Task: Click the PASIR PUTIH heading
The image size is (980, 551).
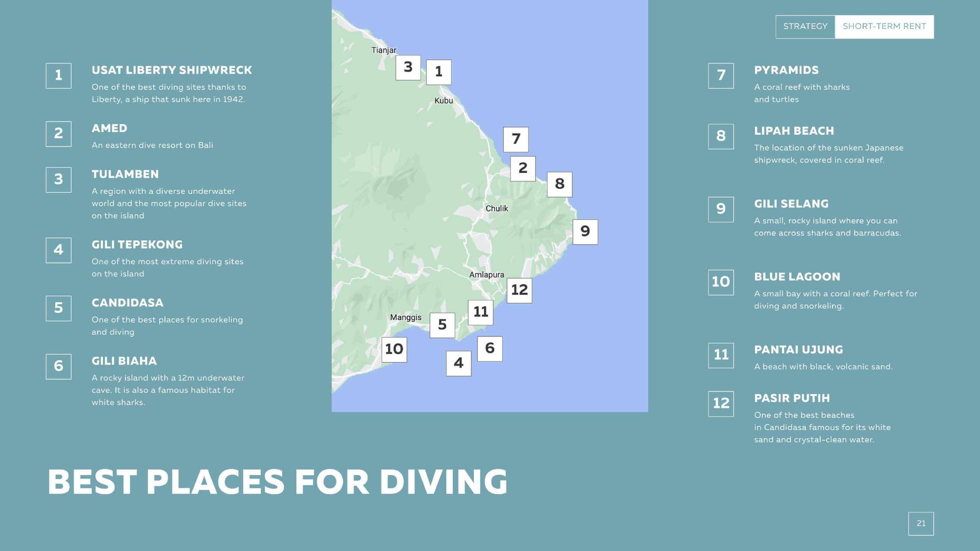Action: click(x=792, y=398)
